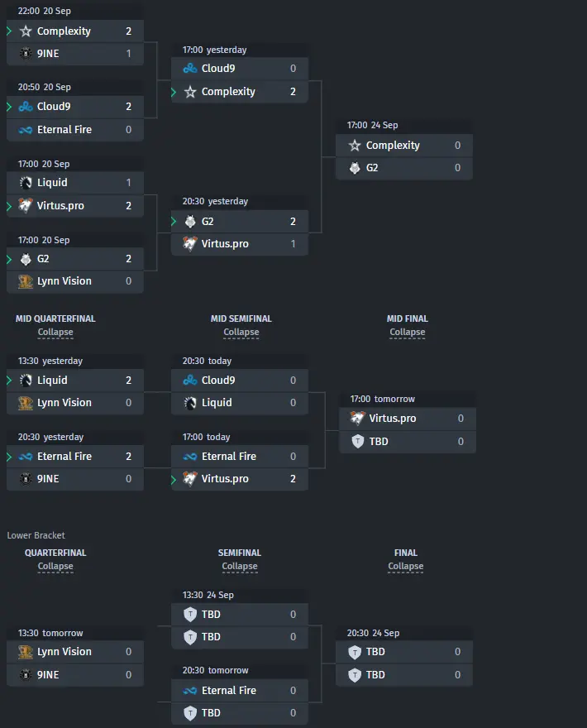This screenshot has width=587, height=728.
Task: Click the 9INE logo in the 22:00 20 Sep match
Action: click(26, 54)
